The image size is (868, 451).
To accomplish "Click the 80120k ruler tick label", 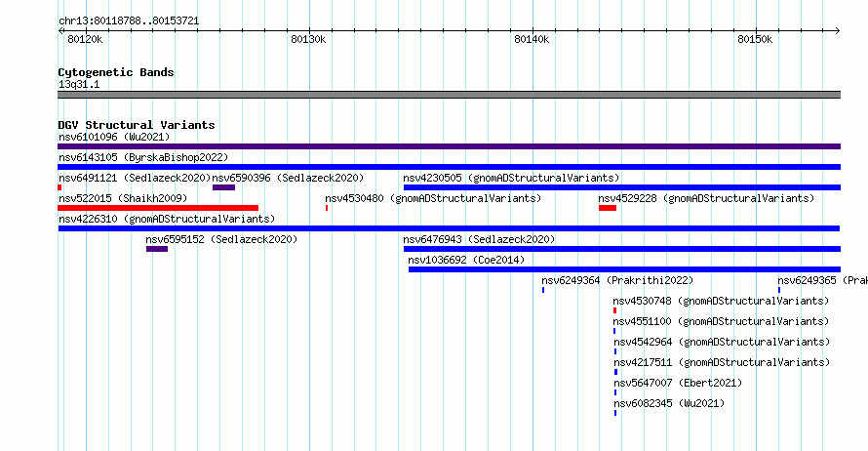I will 85,39.
